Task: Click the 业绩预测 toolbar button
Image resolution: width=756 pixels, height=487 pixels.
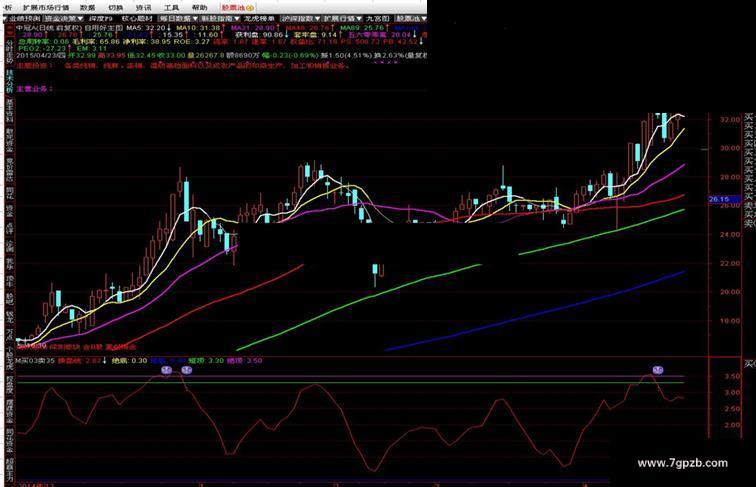Action: (23, 19)
